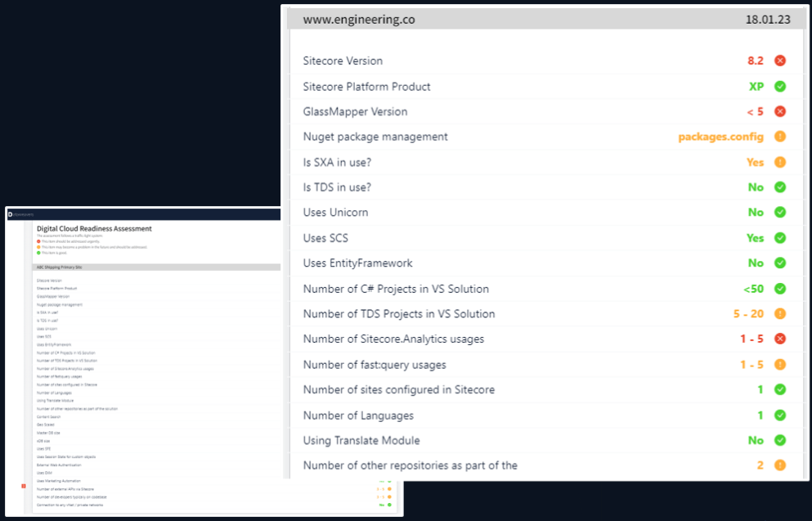Click the red cross icon beside Sitecore Version
This screenshot has width=812, height=521.
point(779,61)
